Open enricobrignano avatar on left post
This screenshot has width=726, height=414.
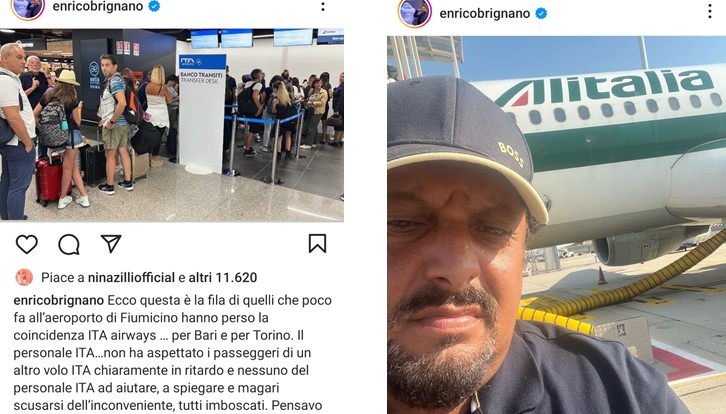[28, 8]
